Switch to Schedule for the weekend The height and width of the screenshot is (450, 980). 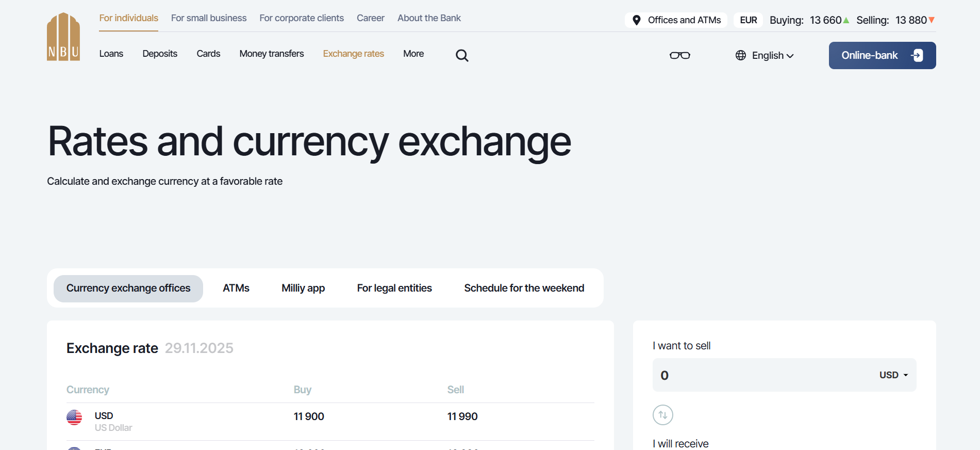(524, 288)
